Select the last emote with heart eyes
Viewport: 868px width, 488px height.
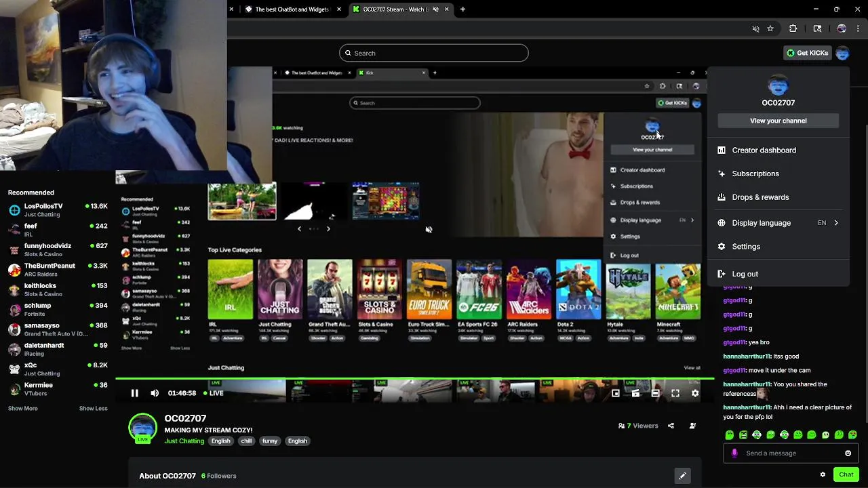point(852,435)
